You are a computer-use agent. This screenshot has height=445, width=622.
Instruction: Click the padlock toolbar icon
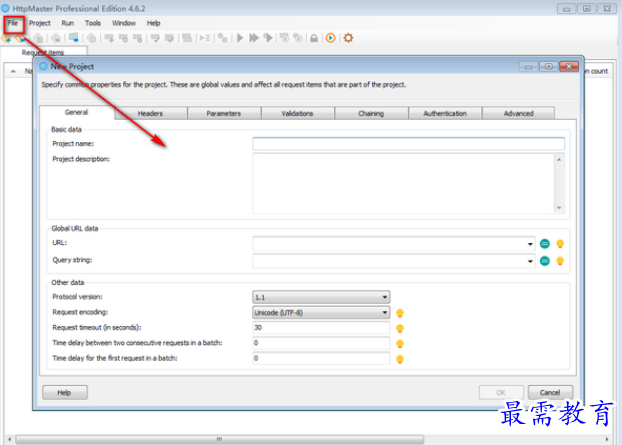click(314, 38)
